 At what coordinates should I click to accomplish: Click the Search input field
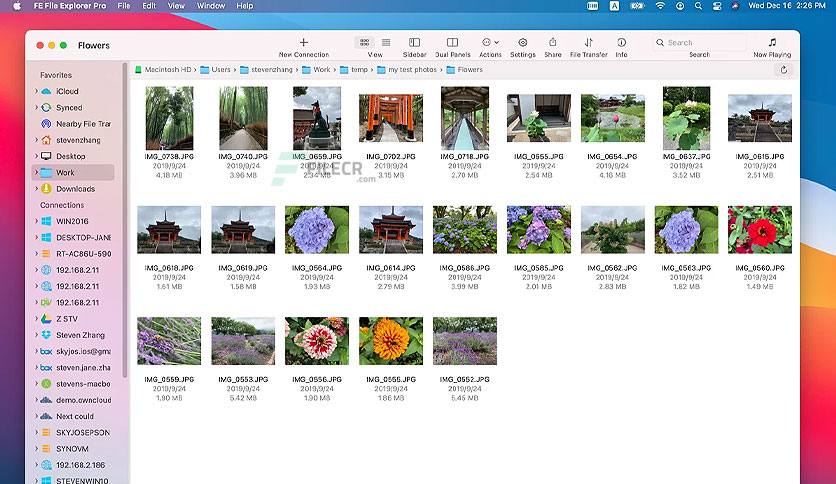(x=699, y=43)
